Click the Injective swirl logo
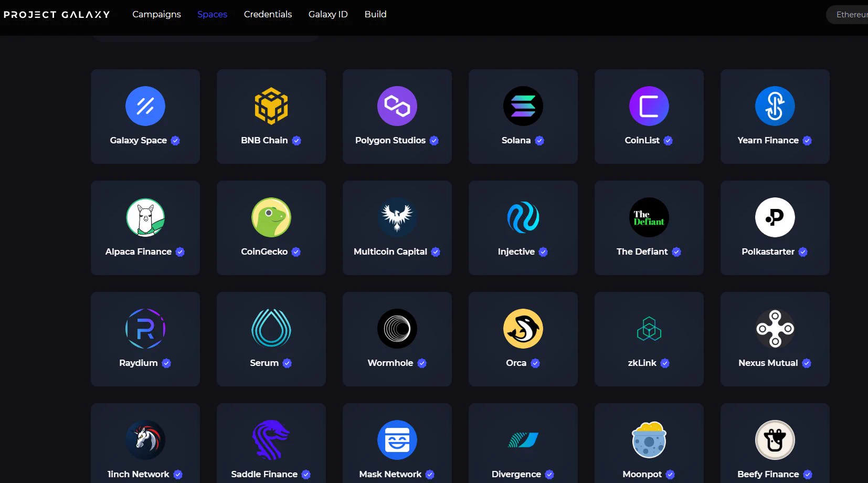The image size is (868, 483). tap(523, 217)
